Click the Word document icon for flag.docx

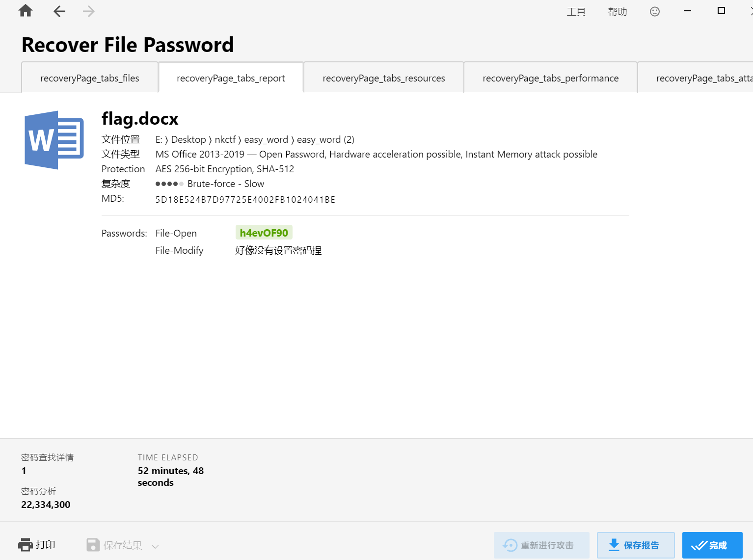click(x=54, y=140)
